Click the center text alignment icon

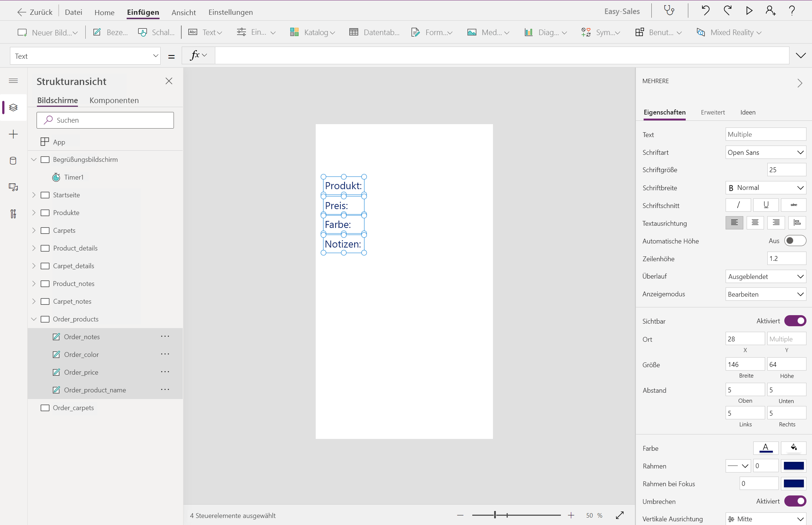click(x=755, y=223)
